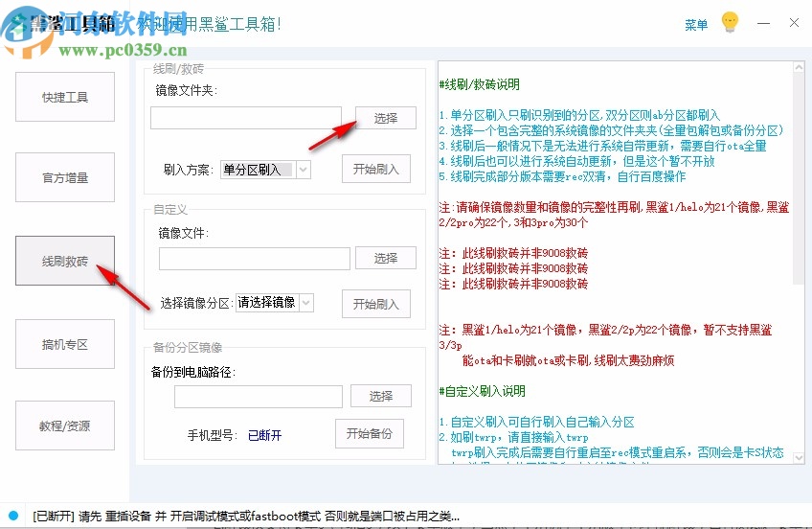Viewport: 812px width, 529px height.
Task: Click the 镜像文件夹 path input field
Action: point(246,118)
